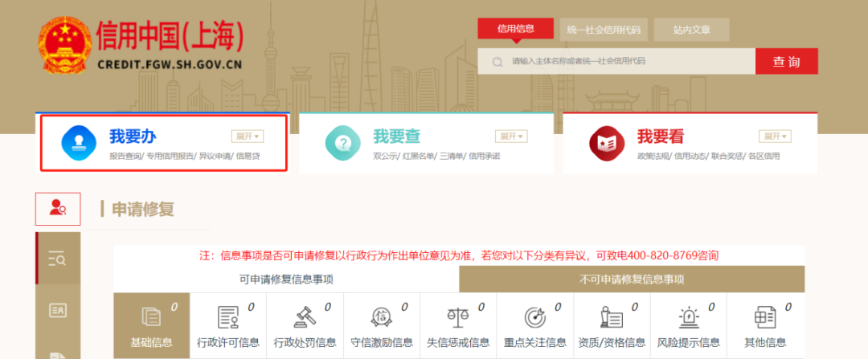
Task: Switch to the 统一社会信用代码 search tab
Action: [x=604, y=30]
